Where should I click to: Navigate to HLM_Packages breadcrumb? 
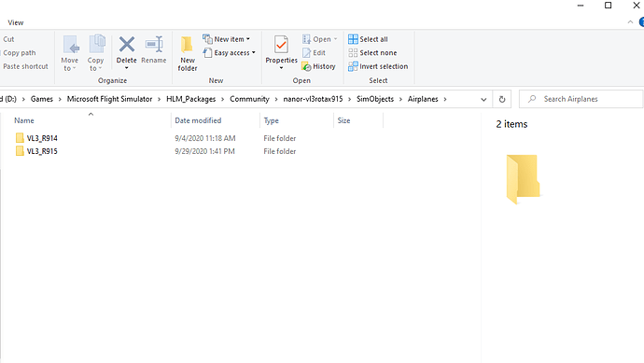point(191,99)
